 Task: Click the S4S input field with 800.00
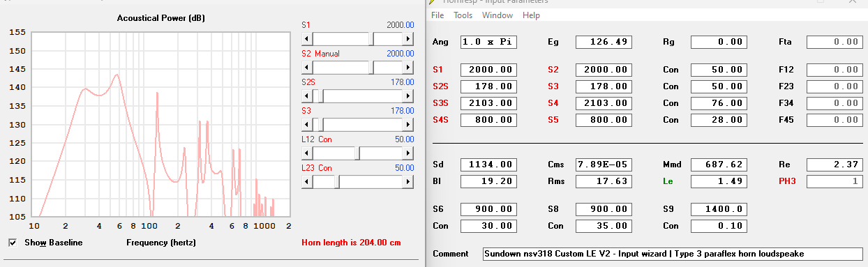click(488, 120)
